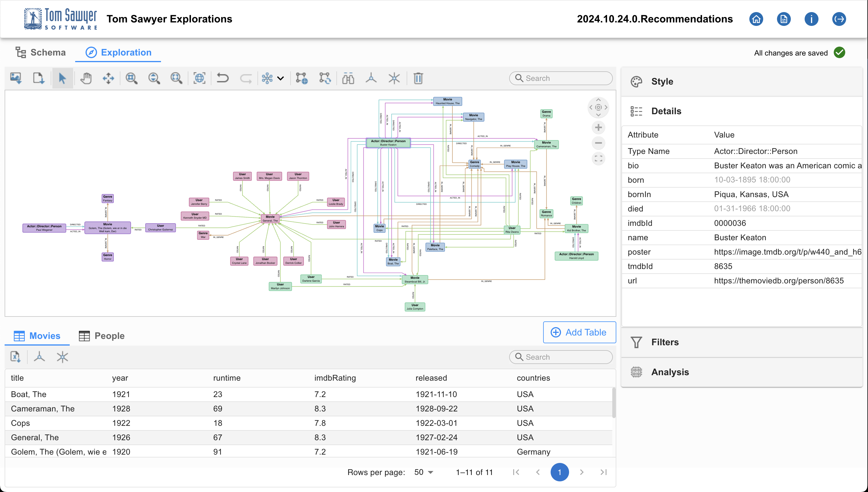Screen dimensions: 868x492
Task: Click the Add Table button
Action: 579,332
